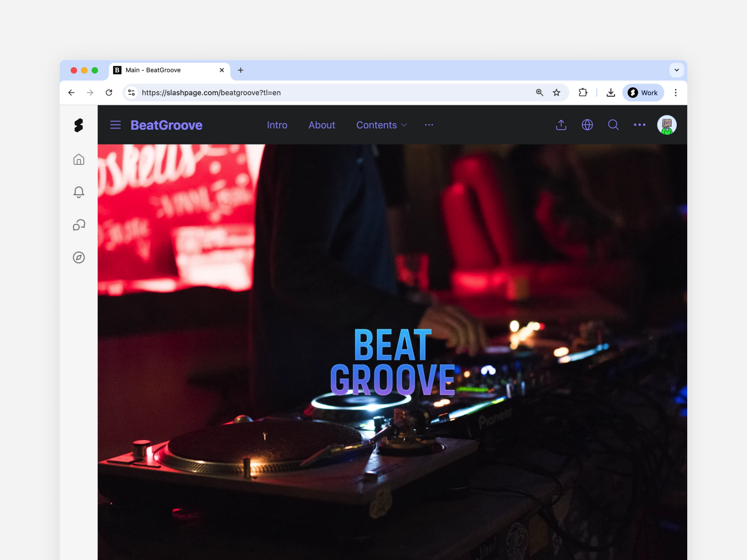The image size is (747, 560).
Task: Go to Home in left sidebar
Action: point(78,159)
